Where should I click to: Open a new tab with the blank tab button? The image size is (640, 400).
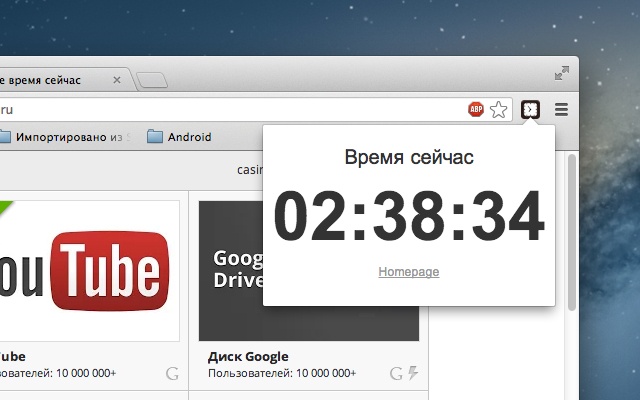152,80
